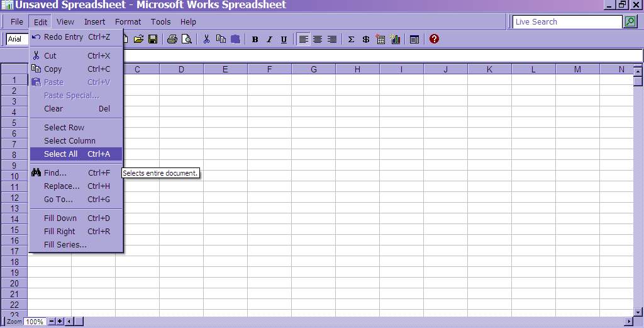Click the zoom in plus button
This screenshot has height=328, width=644.
coord(60,322)
